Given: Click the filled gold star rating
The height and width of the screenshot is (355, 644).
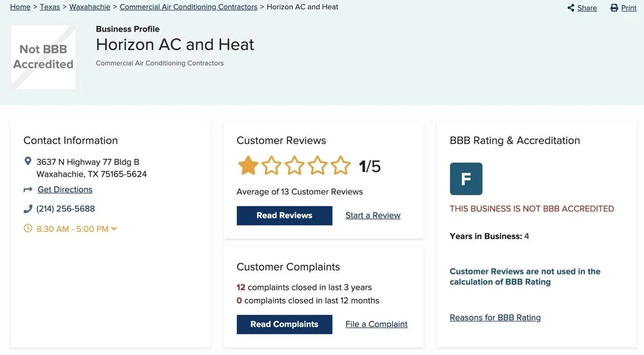Looking at the screenshot, I should 248,166.
